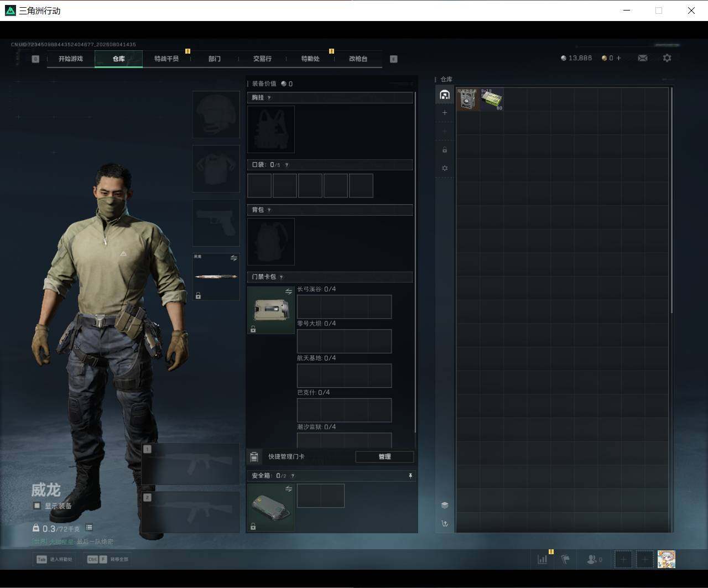Click the warehouse sidebar padlock icon
This screenshot has height=588, width=708.
pyautogui.click(x=445, y=150)
